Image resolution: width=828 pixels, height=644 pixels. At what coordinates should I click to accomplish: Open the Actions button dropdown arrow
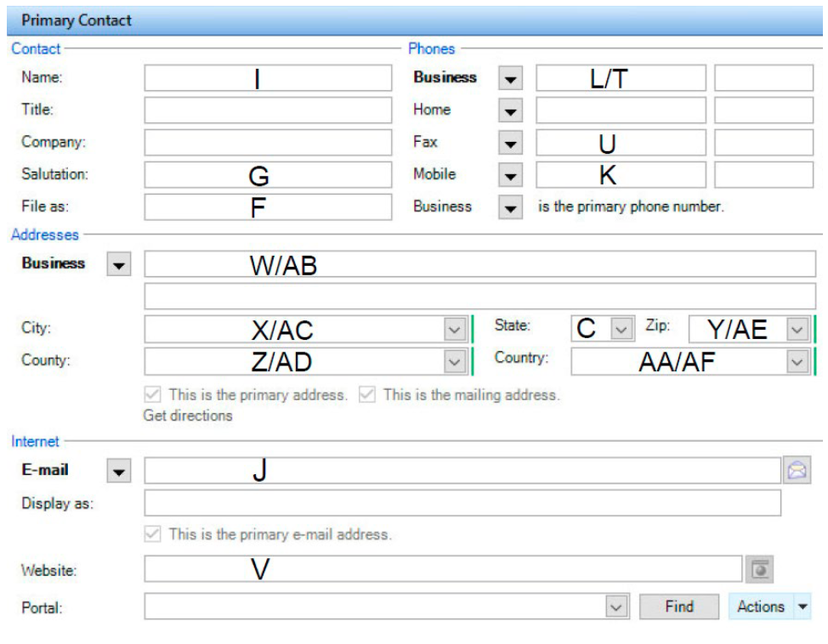pyautogui.click(x=802, y=607)
